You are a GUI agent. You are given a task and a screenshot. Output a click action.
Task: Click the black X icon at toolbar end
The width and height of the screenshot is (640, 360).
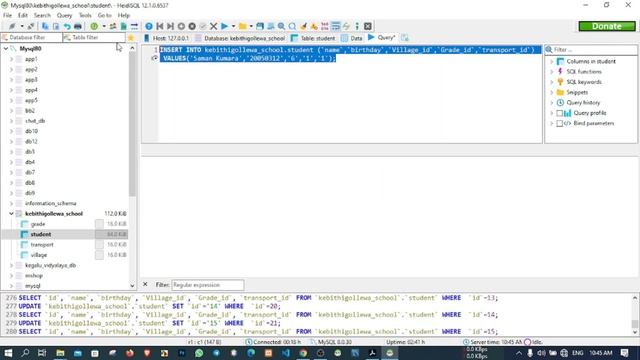tap(368, 26)
